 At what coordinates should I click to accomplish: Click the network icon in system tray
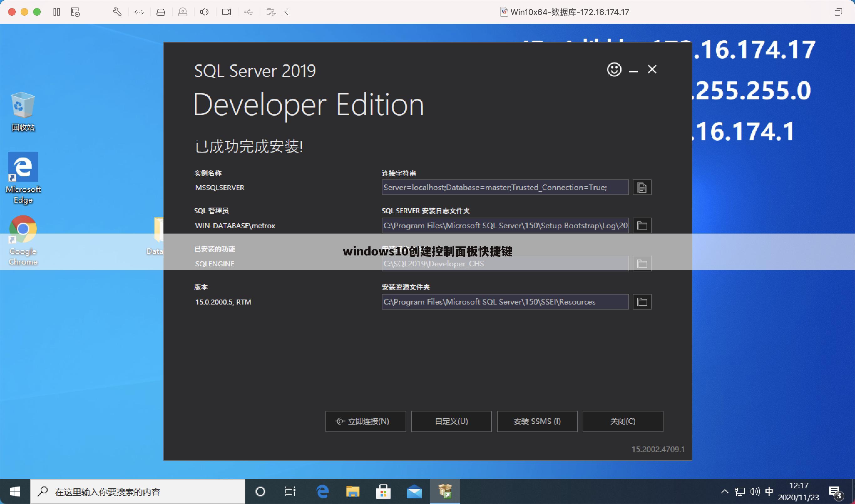[740, 491]
